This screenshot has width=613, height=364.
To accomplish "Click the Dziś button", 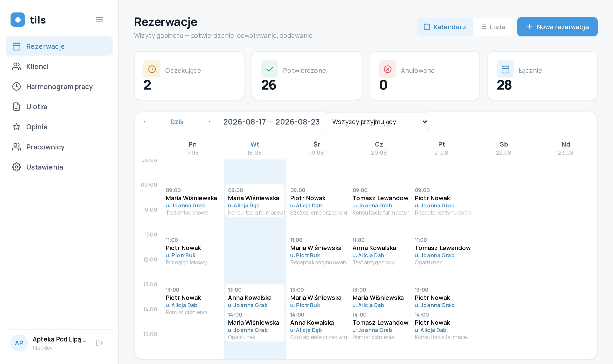I will point(177,122).
